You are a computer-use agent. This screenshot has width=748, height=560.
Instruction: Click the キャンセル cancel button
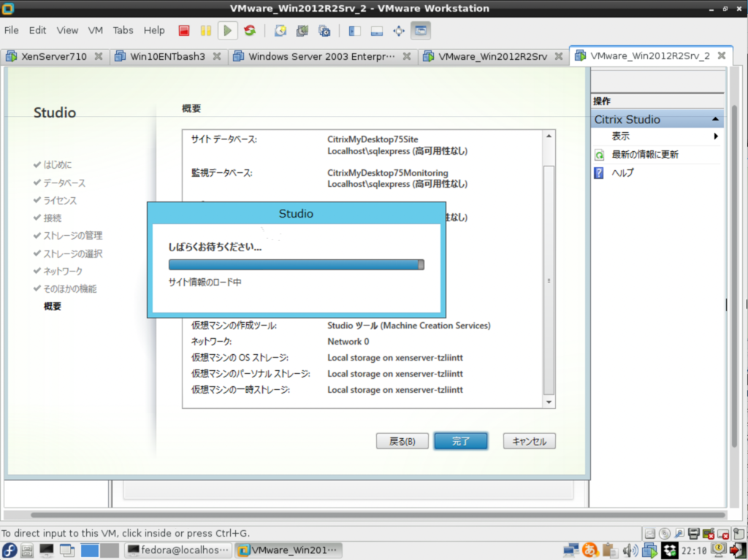tap(529, 441)
